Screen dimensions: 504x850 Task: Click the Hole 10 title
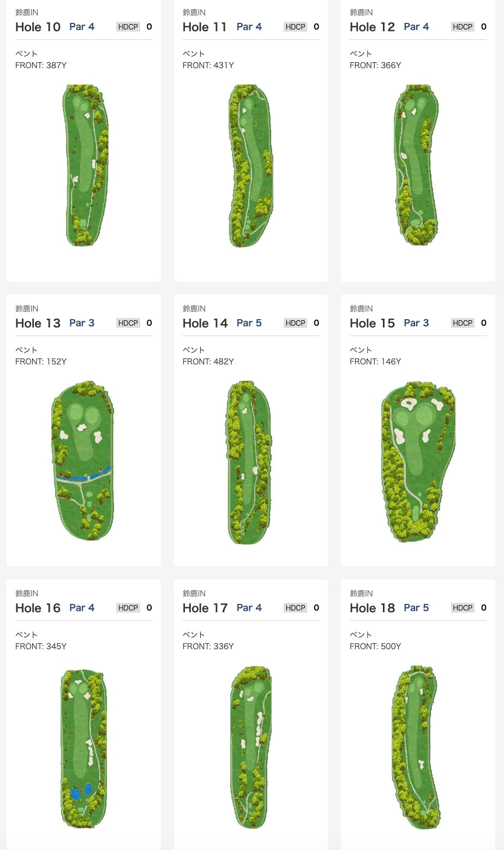[x=38, y=27]
